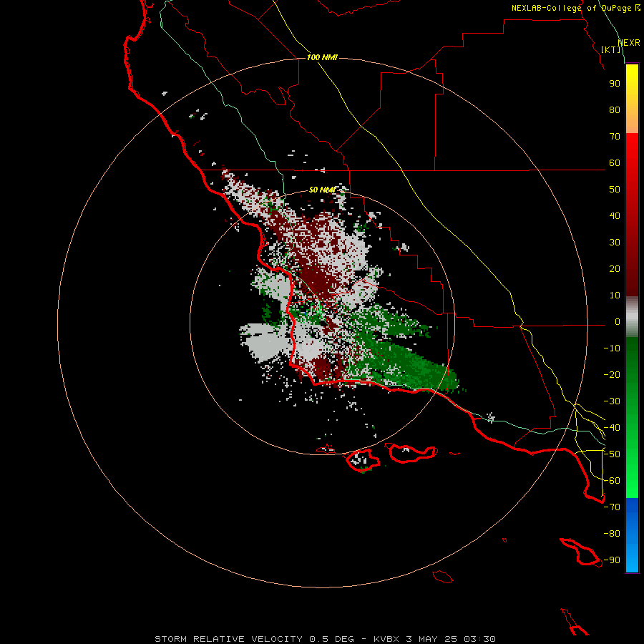
Task: Click the 10 value on the velocity scale
Action: tap(615, 296)
